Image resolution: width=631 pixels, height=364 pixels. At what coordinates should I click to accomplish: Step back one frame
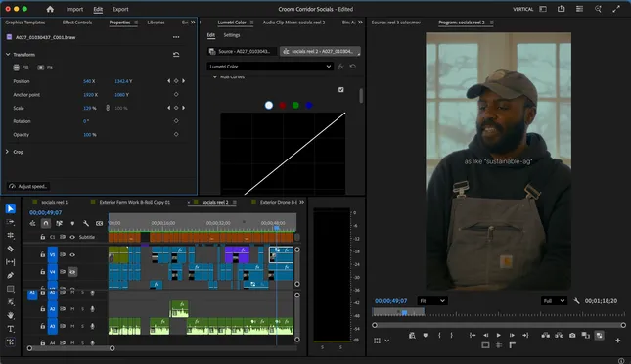point(486,335)
